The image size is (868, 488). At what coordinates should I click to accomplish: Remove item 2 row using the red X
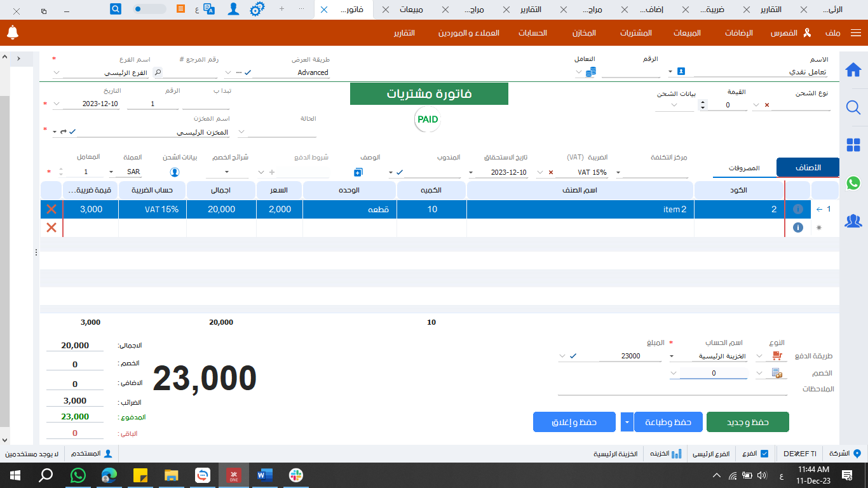point(51,208)
